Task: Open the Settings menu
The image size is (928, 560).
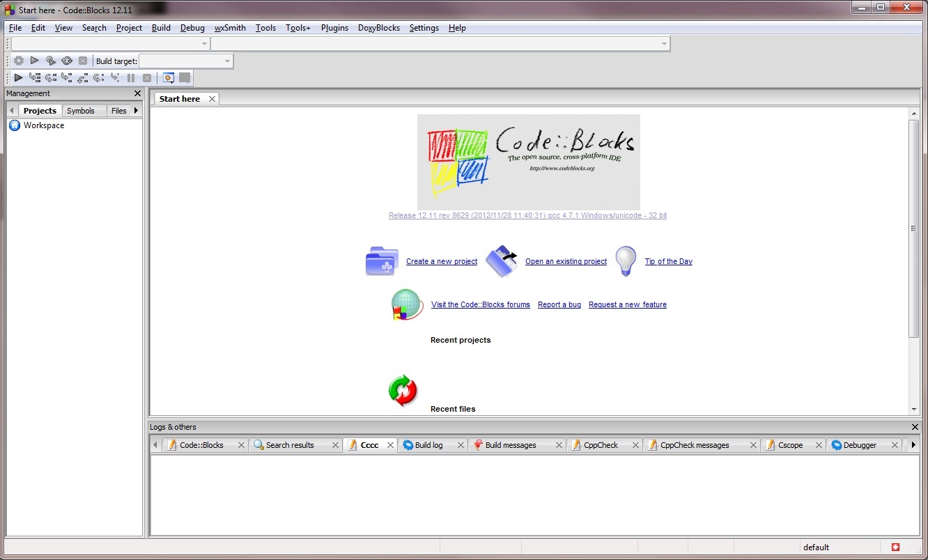Action: pyautogui.click(x=424, y=28)
